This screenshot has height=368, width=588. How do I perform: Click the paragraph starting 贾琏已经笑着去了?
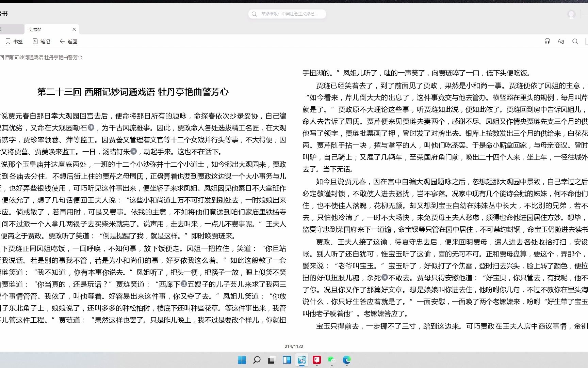(x=445, y=127)
